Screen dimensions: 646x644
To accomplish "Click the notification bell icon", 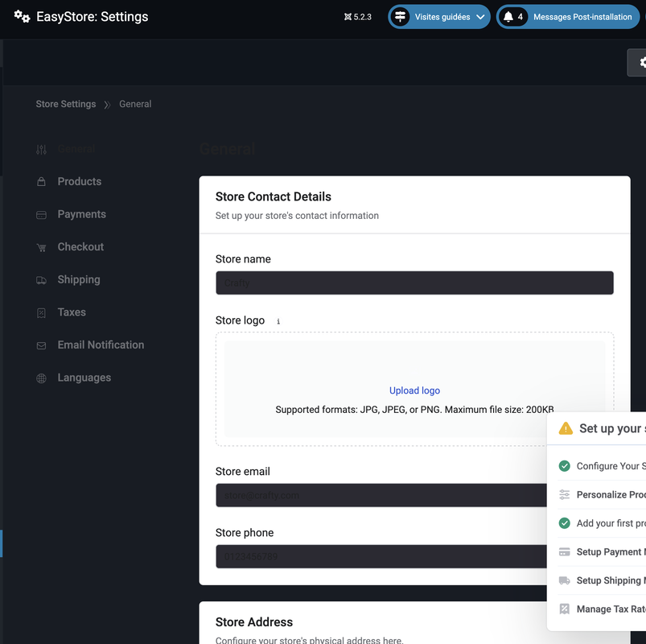I will click(508, 17).
